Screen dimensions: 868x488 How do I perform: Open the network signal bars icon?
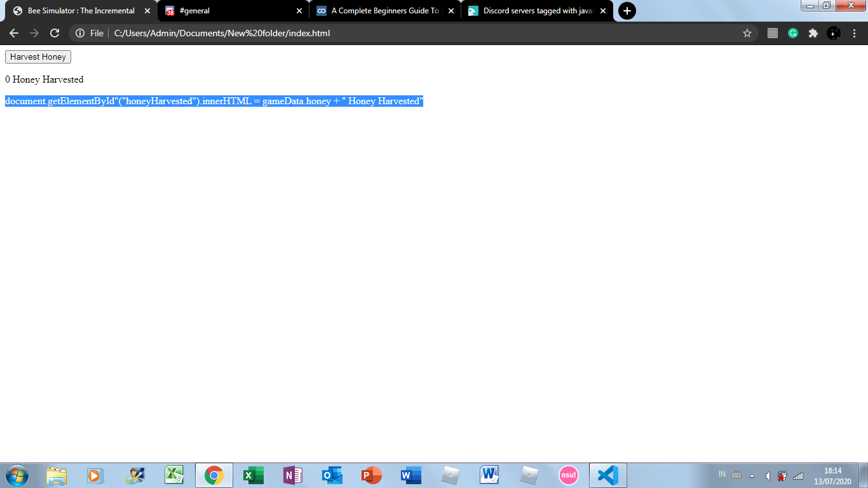(798, 475)
